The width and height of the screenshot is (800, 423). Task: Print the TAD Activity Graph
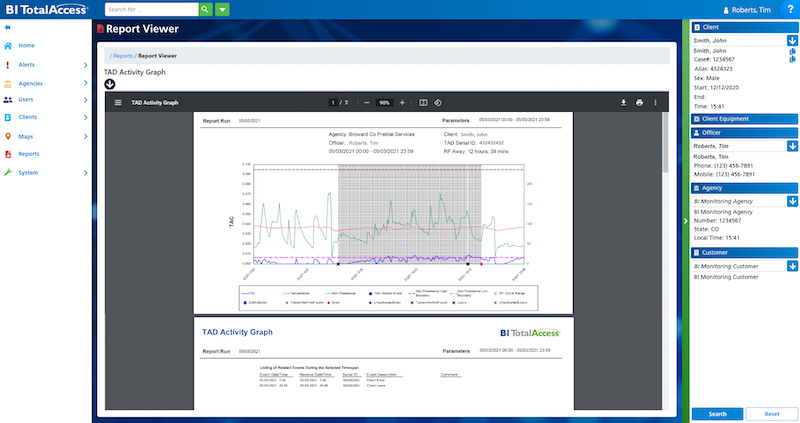(x=639, y=102)
